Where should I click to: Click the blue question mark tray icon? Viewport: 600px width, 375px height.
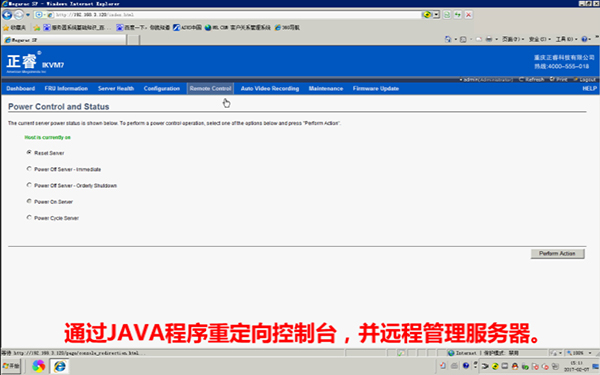(x=466, y=366)
